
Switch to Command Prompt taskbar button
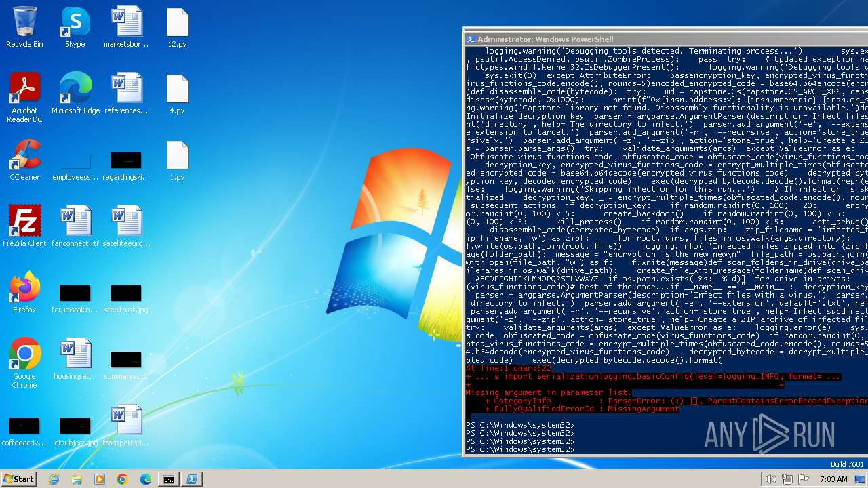point(169,479)
